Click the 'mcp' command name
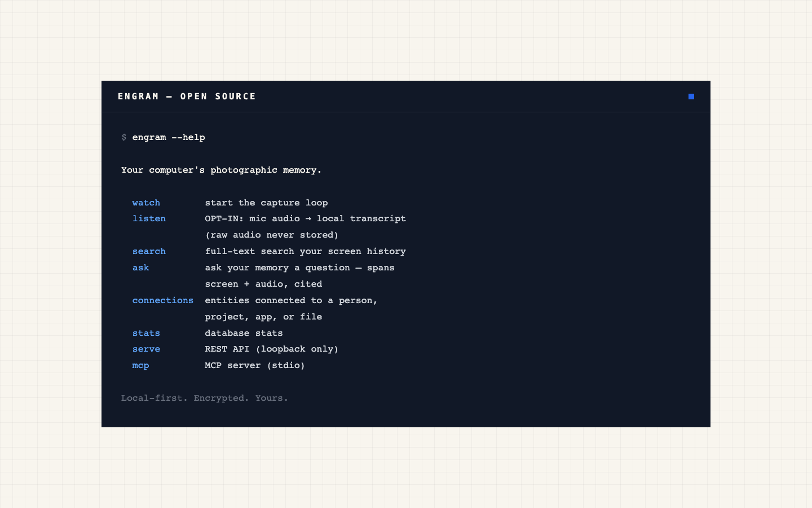 (x=141, y=365)
